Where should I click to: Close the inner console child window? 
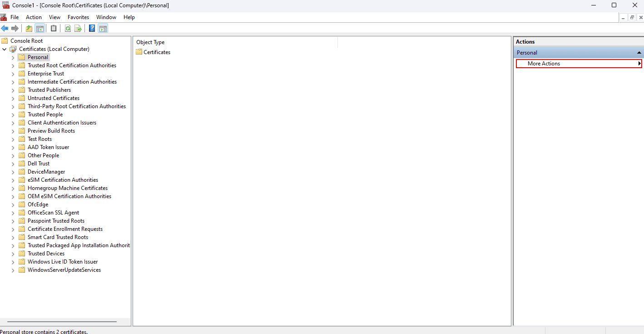(640, 17)
